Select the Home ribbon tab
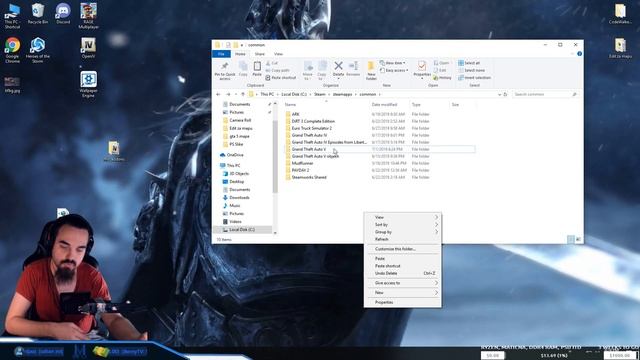Image resolution: width=640 pixels, height=360 pixels. click(240, 54)
